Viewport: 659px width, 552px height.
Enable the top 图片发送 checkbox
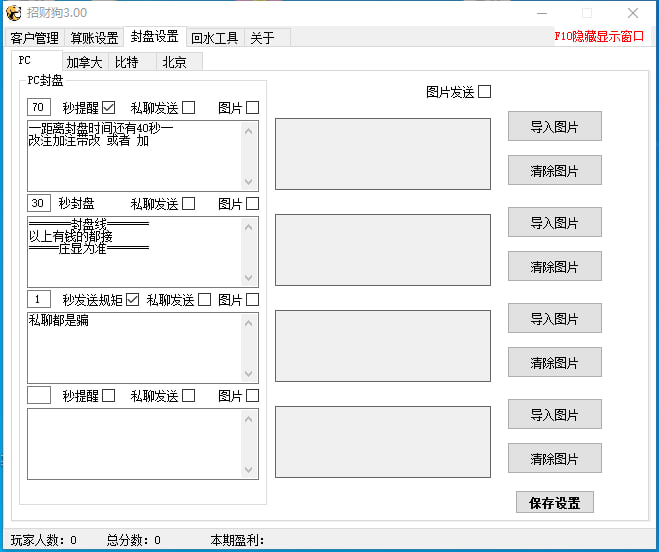point(485,92)
